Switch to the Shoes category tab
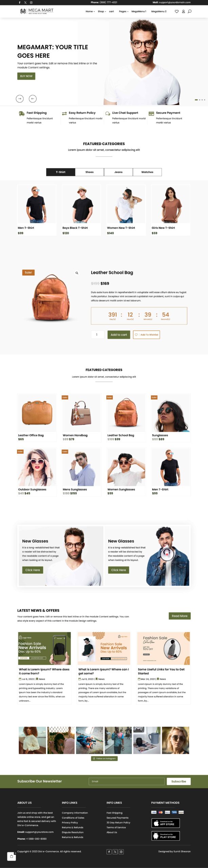The height and width of the screenshot is (868, 208). pyautogui.click(x=90, y=172)
